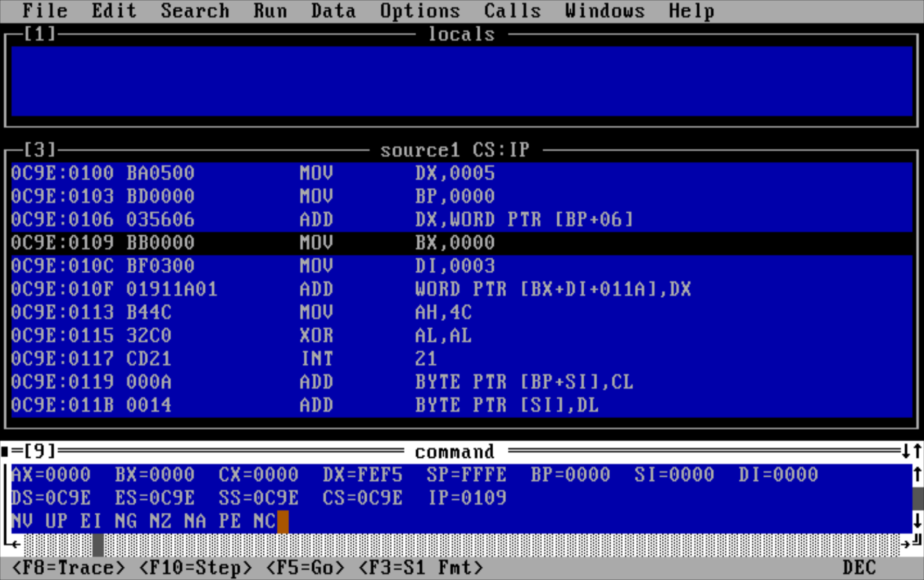Screen dimensions: 924x580
Task: Click the highlighted MOV BX,0000 line
Action: point(462,243)
